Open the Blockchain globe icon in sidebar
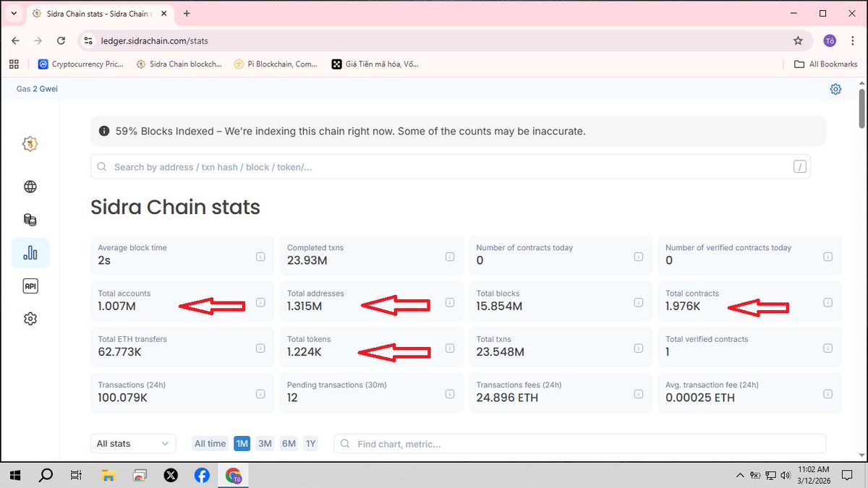 point(30,187)
